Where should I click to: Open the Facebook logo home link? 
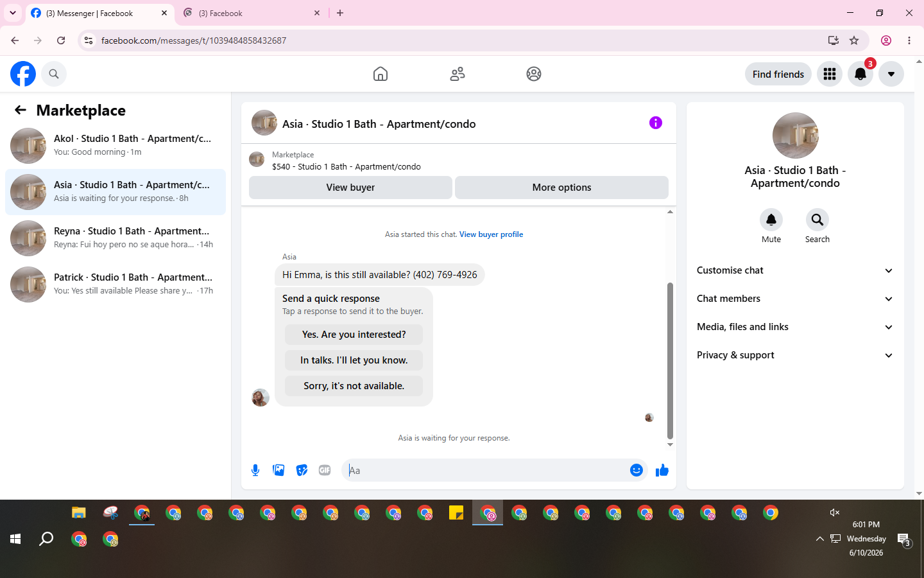coord(23,74)
